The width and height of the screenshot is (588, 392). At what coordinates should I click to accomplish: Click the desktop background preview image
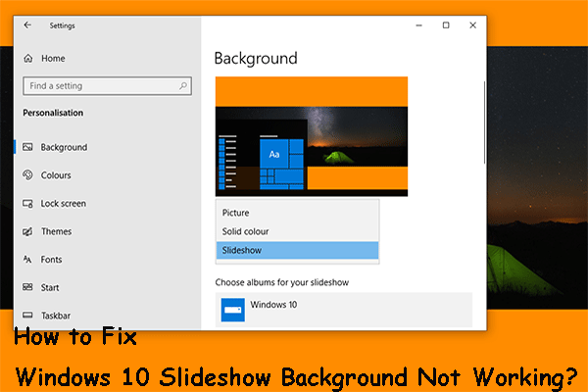311,136
